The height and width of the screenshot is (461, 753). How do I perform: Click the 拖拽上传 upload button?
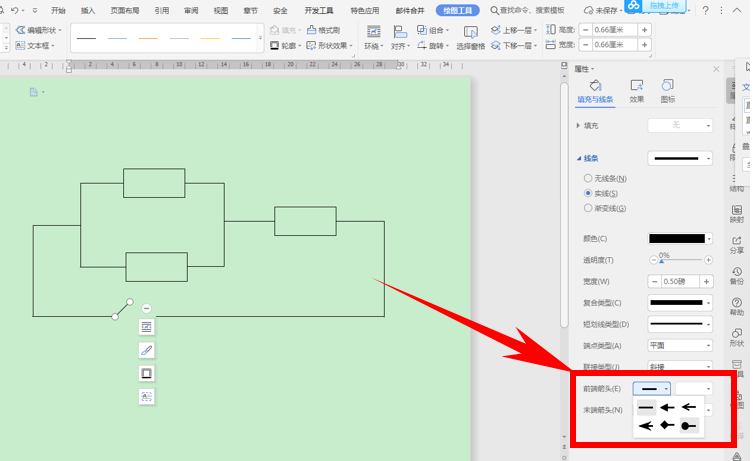[x=657, y=6]
